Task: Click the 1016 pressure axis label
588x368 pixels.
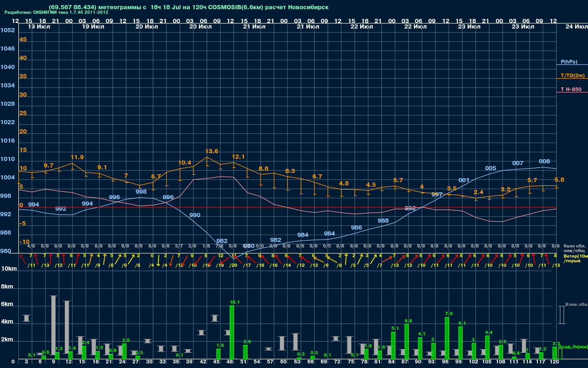Action: point(7,141)
